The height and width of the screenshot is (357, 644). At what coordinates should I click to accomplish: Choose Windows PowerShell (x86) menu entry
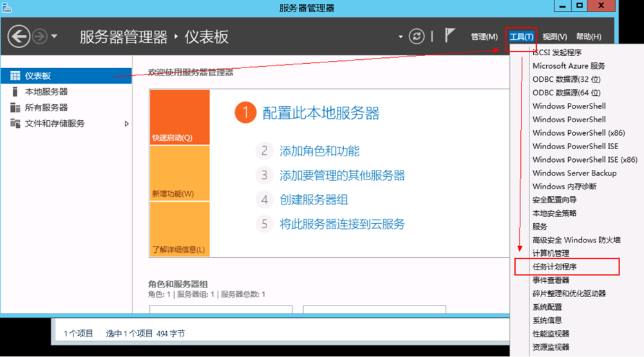pos(579,133)
